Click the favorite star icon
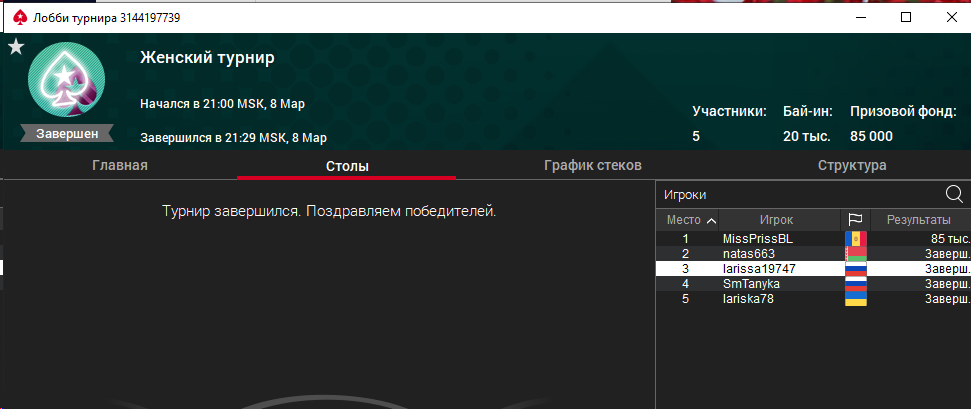The width and height of the screenshot is (971, 409). (15, 47)
